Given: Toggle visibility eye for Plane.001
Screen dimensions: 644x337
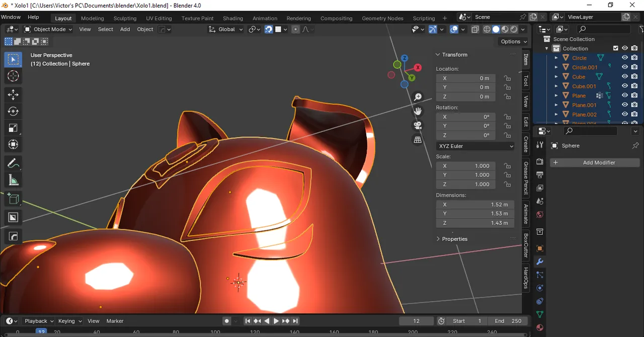Looking at the screenshot, I should 625,105.
